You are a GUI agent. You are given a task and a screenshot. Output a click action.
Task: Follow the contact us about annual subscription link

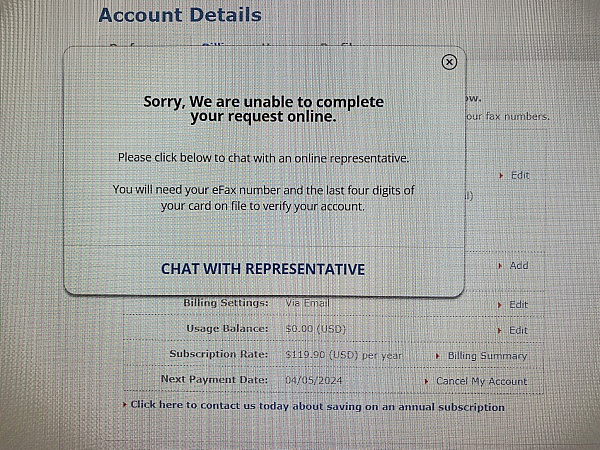pyautogui.click(x=317, y=406)
